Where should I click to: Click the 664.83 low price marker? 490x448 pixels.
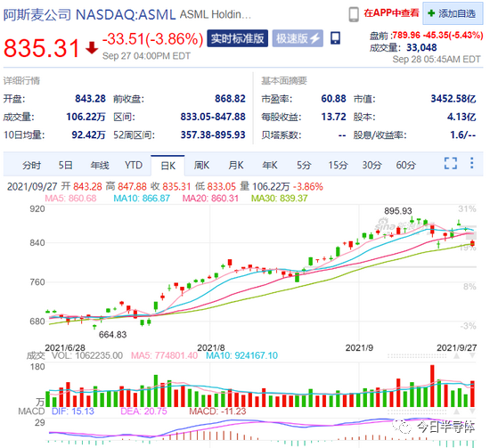tap(112, 335)
